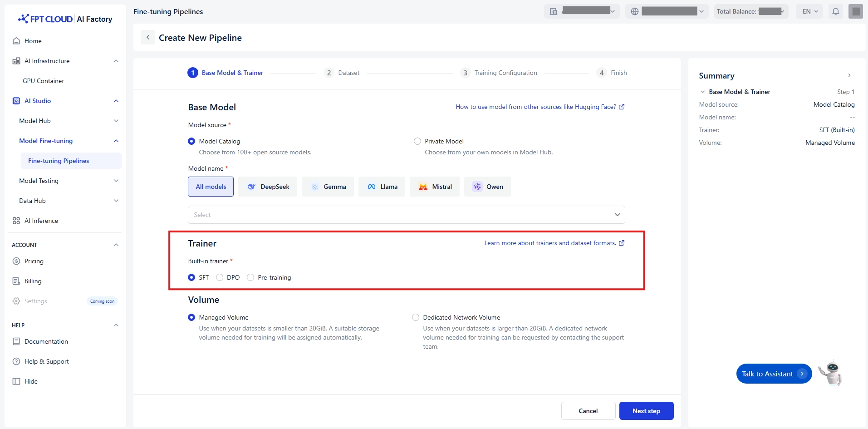The height and width of the screenshot is (429, 868).
Task: Open the EN language dropdown
Action: coord(809,11)
